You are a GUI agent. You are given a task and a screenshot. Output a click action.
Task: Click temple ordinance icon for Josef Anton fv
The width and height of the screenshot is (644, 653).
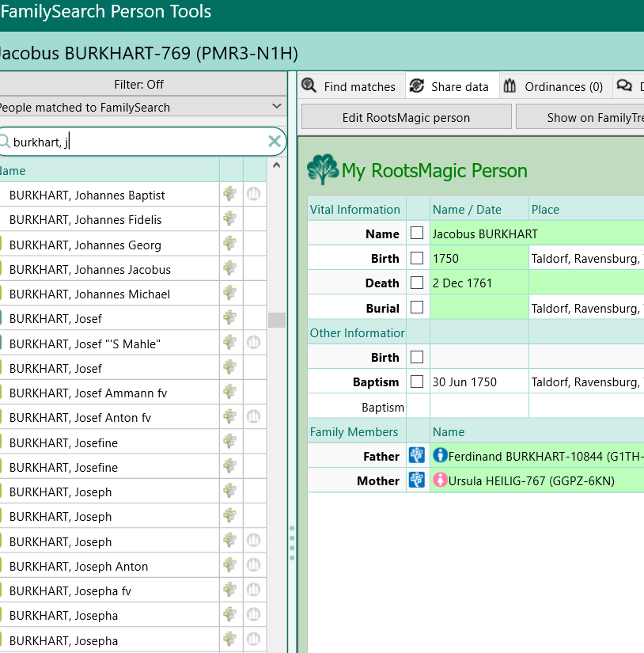pyautogui.click(x=253, y=416)
